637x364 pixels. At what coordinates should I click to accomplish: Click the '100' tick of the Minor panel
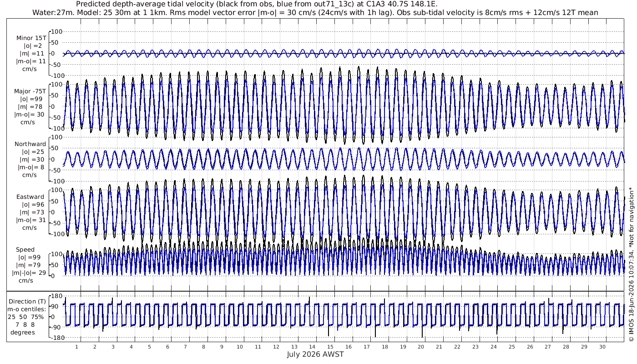[x=57, y=31]
